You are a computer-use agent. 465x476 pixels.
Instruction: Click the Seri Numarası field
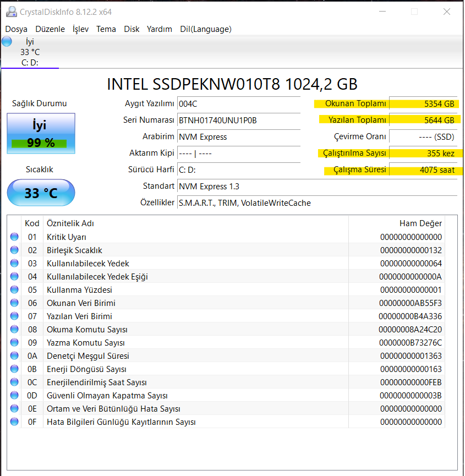(x=238, y=120)
